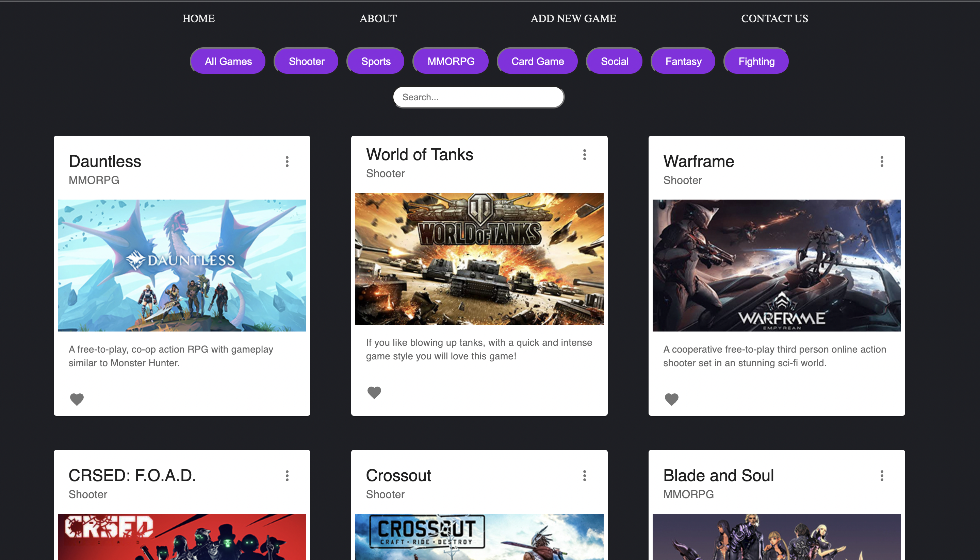Image resolution: width=980 pixels, height=560 pixels.
Task: Choose the Fantasy filter pill
Action: (683, 61)
